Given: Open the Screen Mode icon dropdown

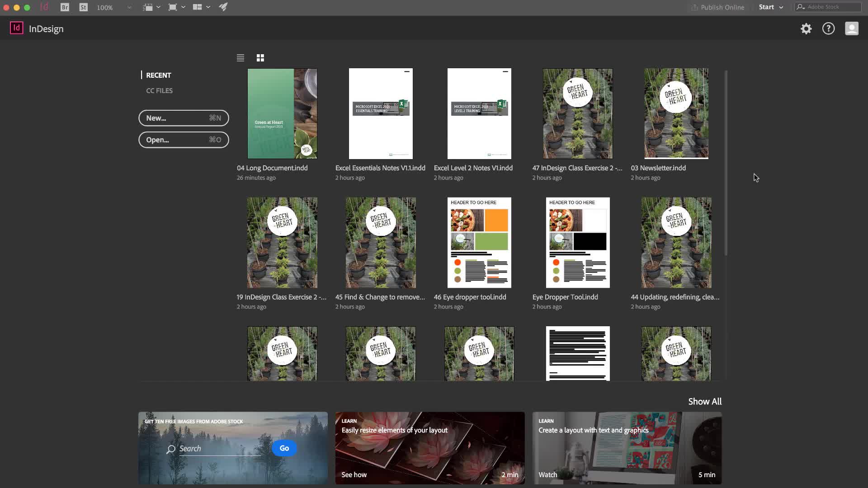Looking at the screenshot, I should click(176, 7).
